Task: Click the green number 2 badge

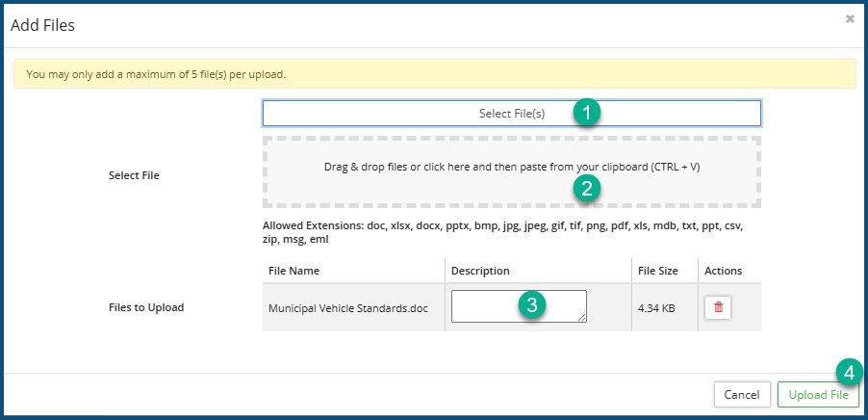Action: (x=586, y=187)
